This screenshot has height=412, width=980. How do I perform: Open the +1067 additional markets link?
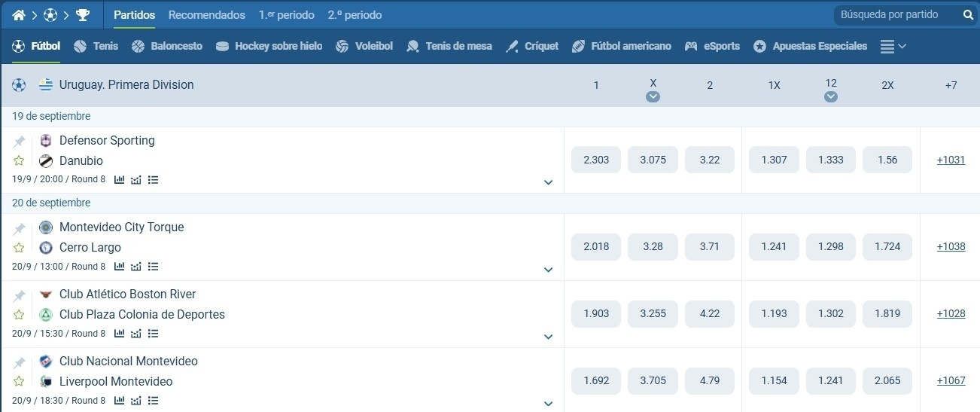click(951, 380)
